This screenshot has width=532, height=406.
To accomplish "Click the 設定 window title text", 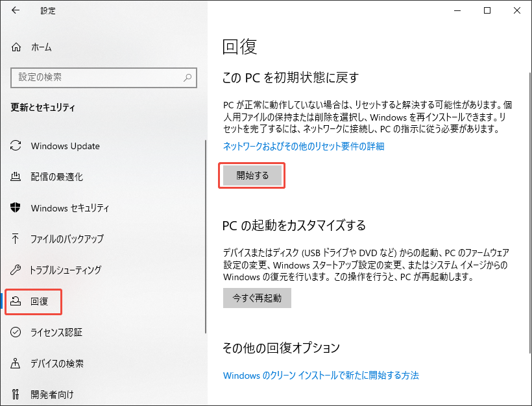I will (x=48, y=11).
